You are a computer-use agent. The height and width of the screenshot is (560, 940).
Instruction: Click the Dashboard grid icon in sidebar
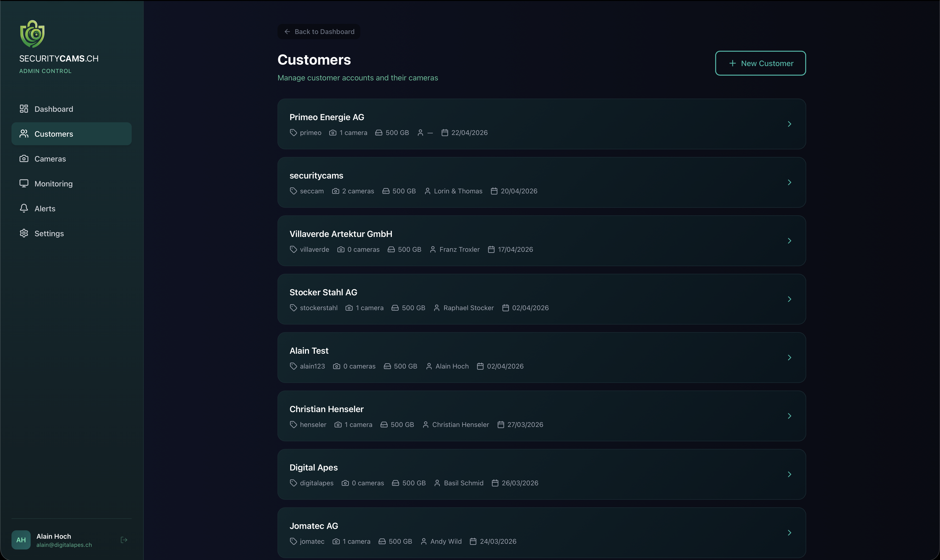pos(24,109)
